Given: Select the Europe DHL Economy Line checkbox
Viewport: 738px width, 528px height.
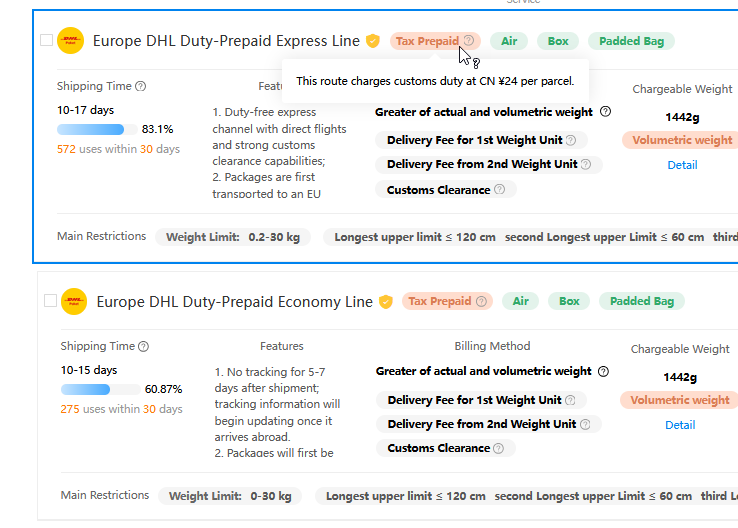Looking at the screenshot, I should click(50, 301).
